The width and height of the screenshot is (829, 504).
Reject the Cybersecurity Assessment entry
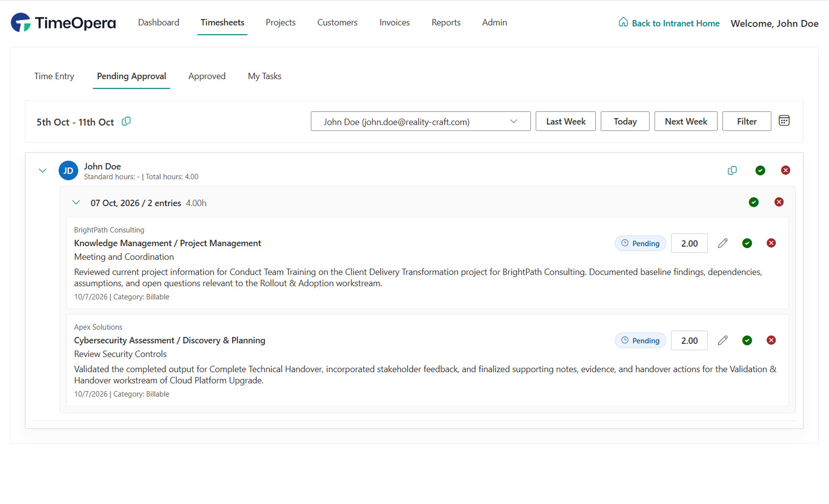(771, 340)
